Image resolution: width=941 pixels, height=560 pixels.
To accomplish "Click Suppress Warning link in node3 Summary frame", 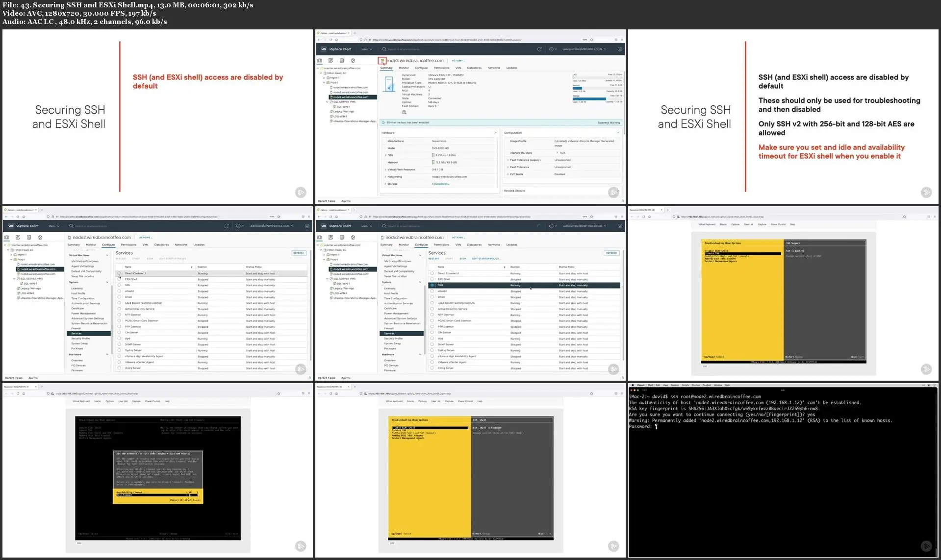I will point(609,122).
